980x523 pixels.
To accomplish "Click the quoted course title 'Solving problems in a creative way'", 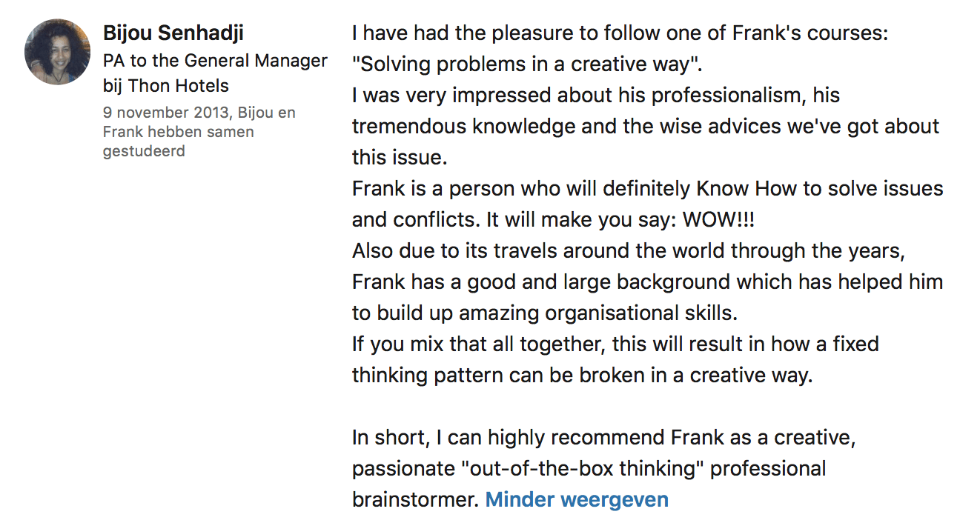I will tap(526, 64).
